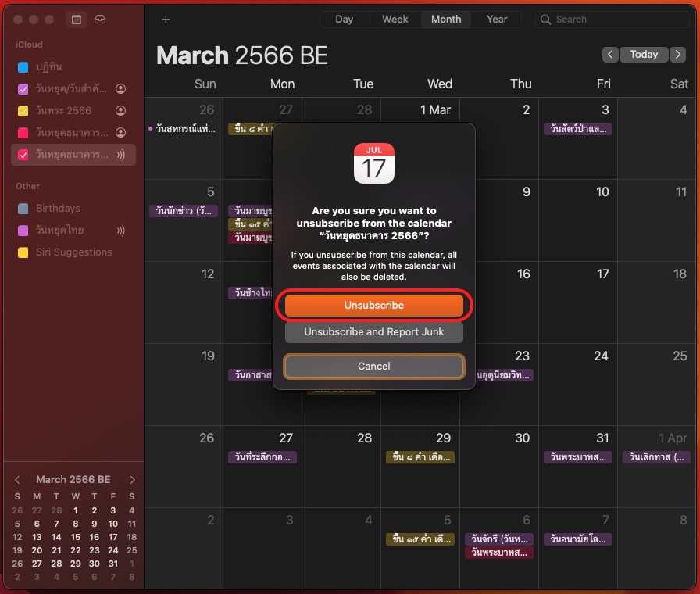
Task: Go to previous month in main toolbar
Action: [x=610, y=54]
